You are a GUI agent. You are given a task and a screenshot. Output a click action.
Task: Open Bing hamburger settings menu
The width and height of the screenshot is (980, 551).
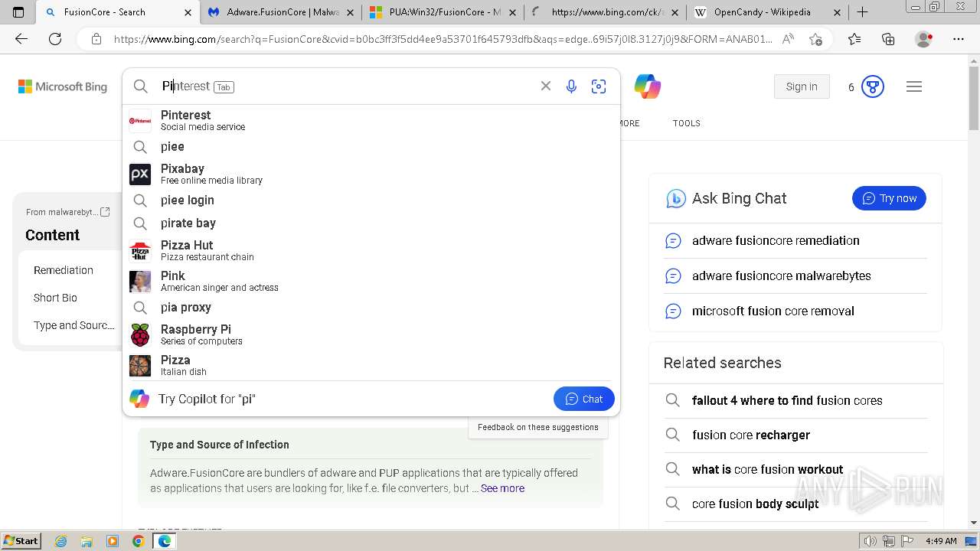[914, 86]
